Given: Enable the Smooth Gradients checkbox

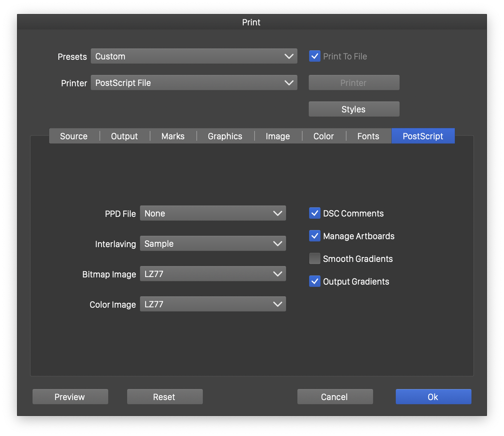Looking at the screenshot, I should [315, 259].
